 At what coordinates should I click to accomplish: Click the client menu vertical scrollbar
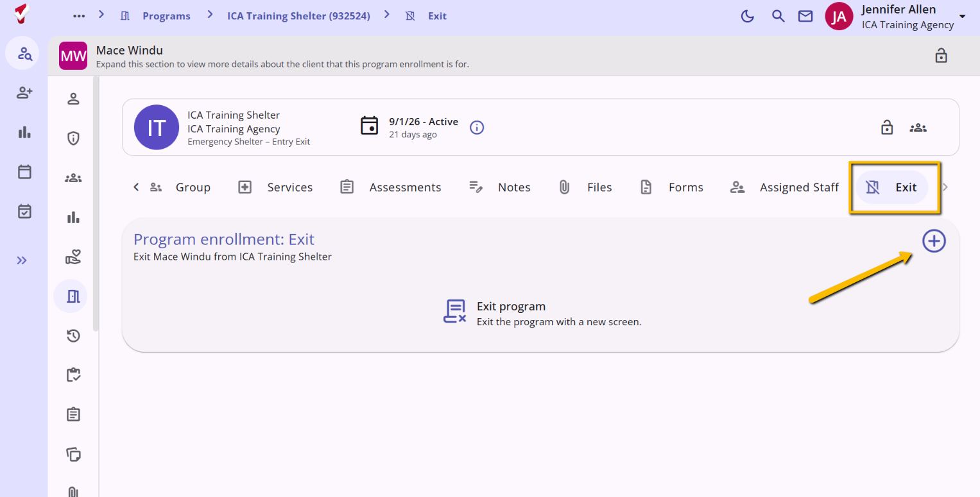[x=96, y=204]
